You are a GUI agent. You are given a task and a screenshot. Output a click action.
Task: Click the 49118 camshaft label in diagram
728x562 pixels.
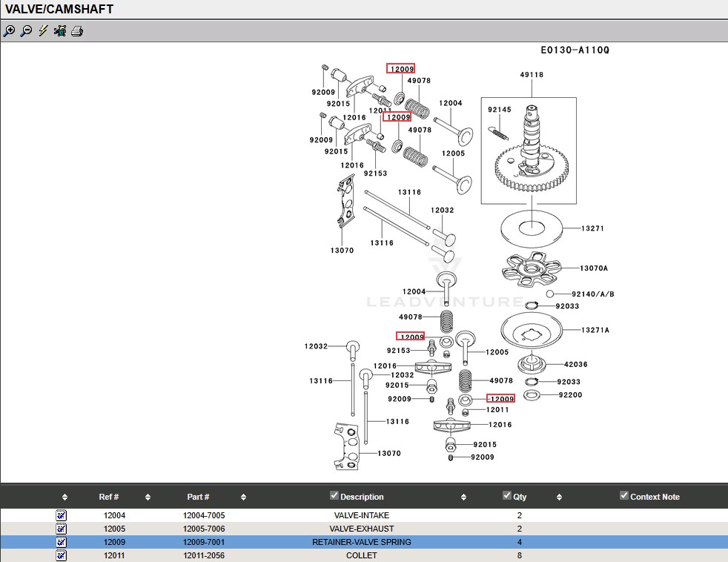click(x=531, y=75)
